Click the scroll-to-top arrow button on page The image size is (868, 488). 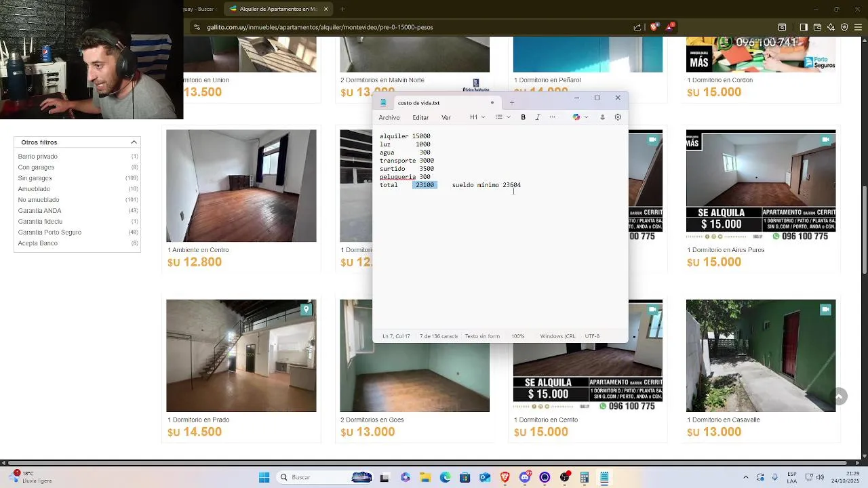(x=839, y=396)
